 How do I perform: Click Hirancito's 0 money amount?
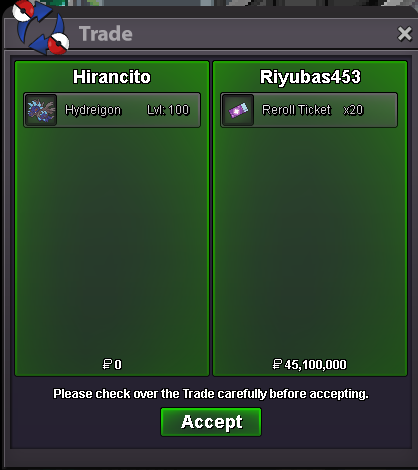pos(118,365)
